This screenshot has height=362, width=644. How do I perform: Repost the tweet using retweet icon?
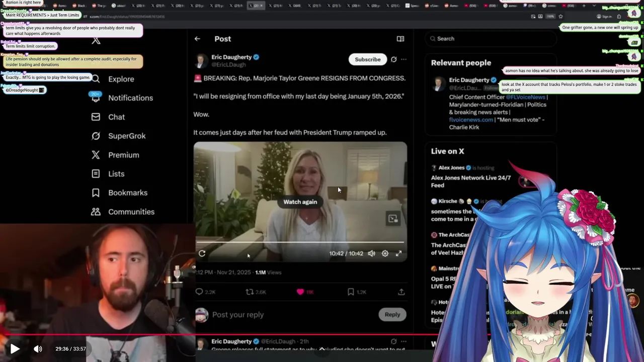coord(250,292)
